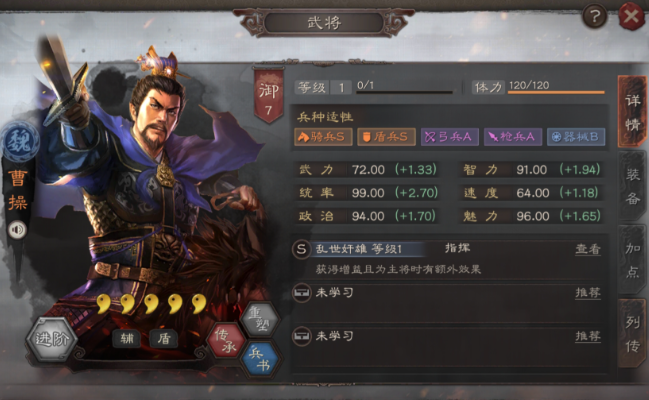Select the 骑兵S troop aptitude tag
This screenshot has width=649, height=400.
pos(323,137)
